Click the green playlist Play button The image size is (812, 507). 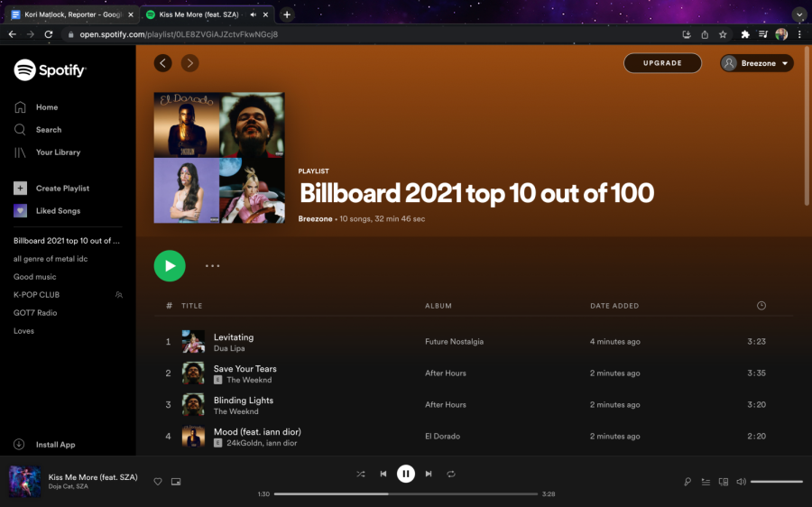pos(170,265)
